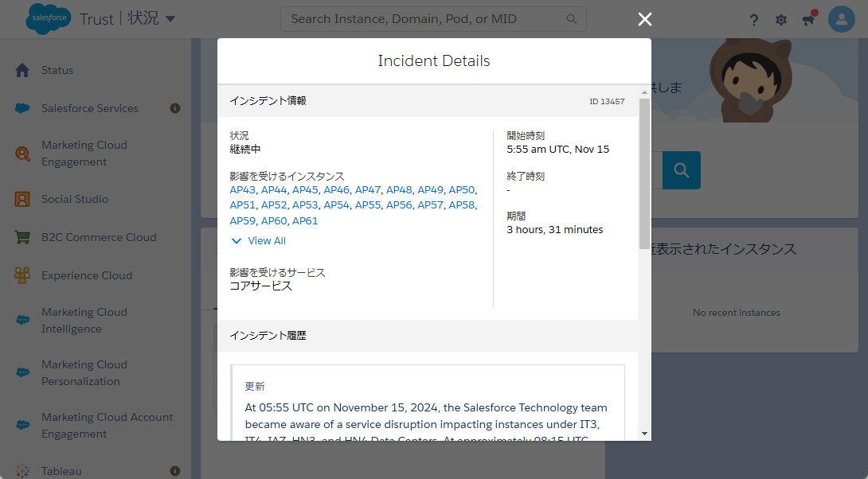Click View All to expand instance list
Viewport: 868px width, 479px height.
pyautogui.click(x=258, y=240)
